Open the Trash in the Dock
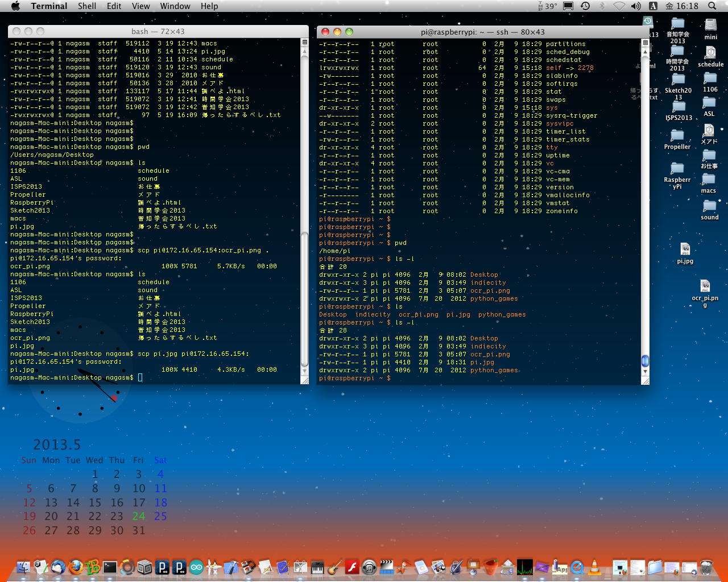The height and width of the screenshot is (582, 728). point(706,567)
